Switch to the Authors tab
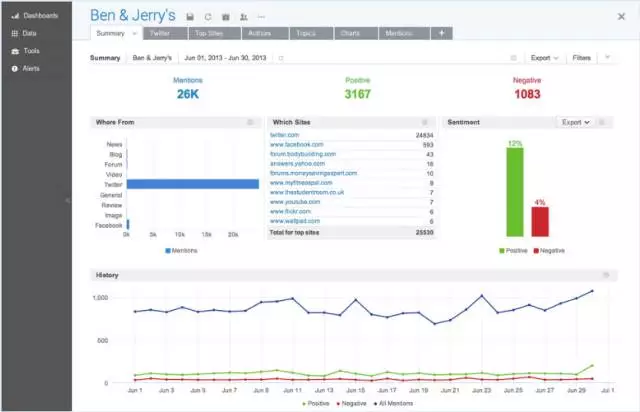Image resolution: width=640 pixels, height=412 pixels. (259, 33)
